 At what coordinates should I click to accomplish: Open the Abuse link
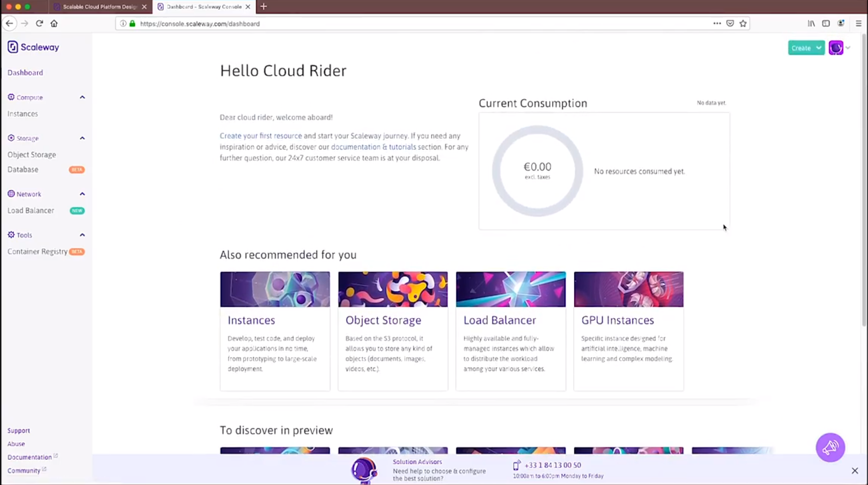point(16,444)
